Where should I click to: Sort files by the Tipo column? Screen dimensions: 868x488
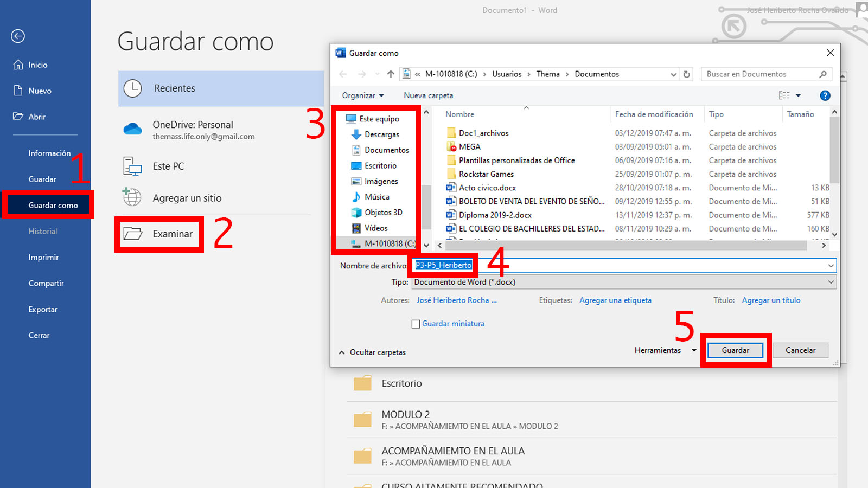click(x=716, y=114)
